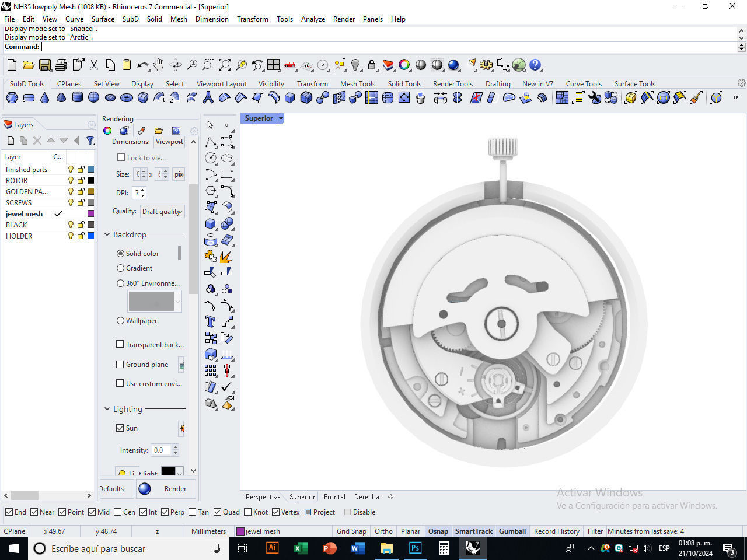
Task: Toggle the Cen osnap checkbox
Action: point(118,512)
